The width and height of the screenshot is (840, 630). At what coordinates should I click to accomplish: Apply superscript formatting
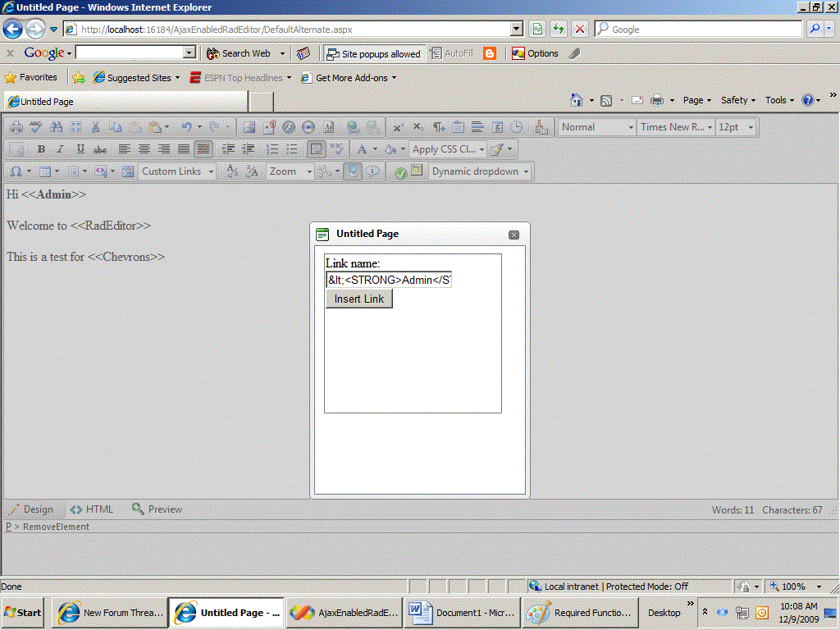pyautogui.click(x=398, y=127)
